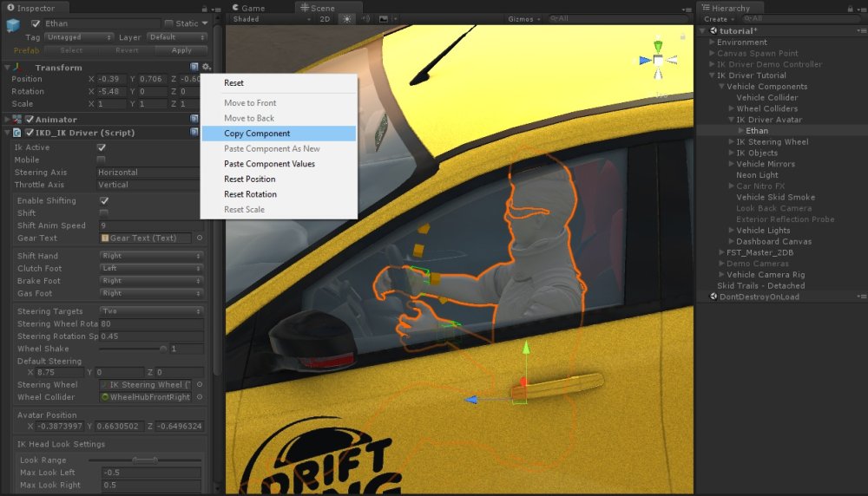This screenshot has width=868, height=496.
Task: Open Gas Foot dropdown
Action: 151,293
